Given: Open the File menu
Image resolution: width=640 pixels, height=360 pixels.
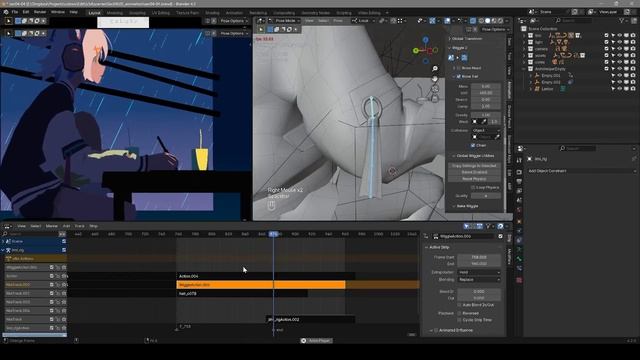Looking at the screenshot, I should point(15,12).
